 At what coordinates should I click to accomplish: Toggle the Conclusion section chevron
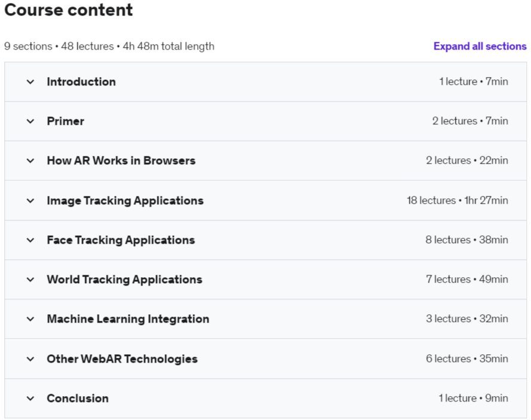pyautogui.click(x=30, y=398)
